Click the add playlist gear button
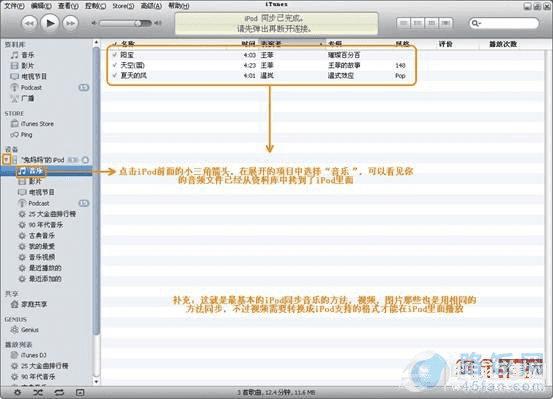 pyautogui.click(x=17, y=392)
